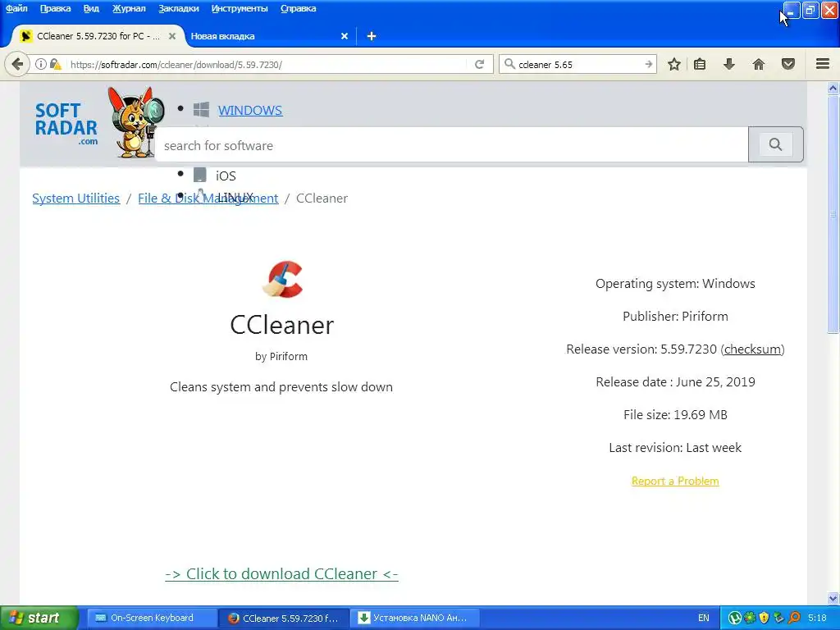Focus the URL address bar
This screenshot has width=840, height=630.
(x=268, y=64)
